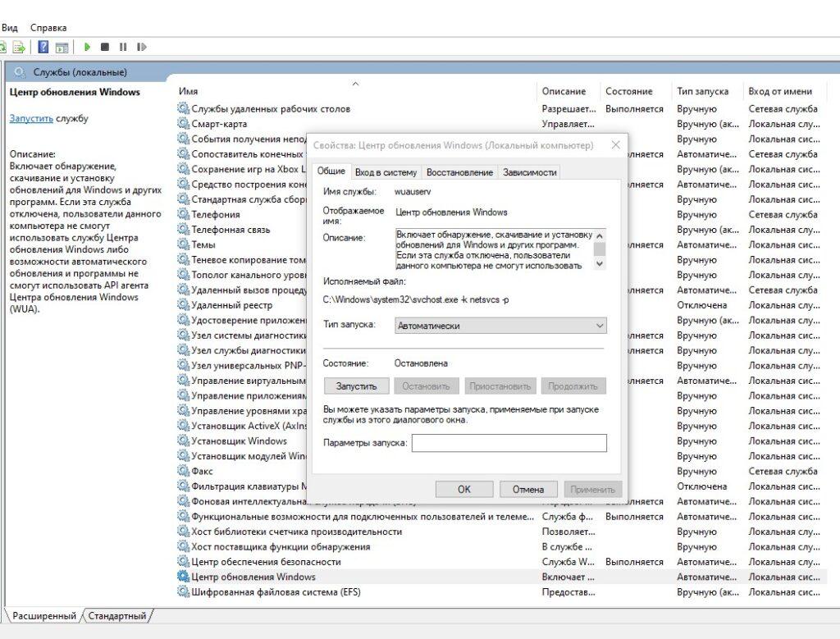Click the Restart Service toolbar icon
Image resolution: width=840 pixels, height=639 pixels.
pos(141,47)
